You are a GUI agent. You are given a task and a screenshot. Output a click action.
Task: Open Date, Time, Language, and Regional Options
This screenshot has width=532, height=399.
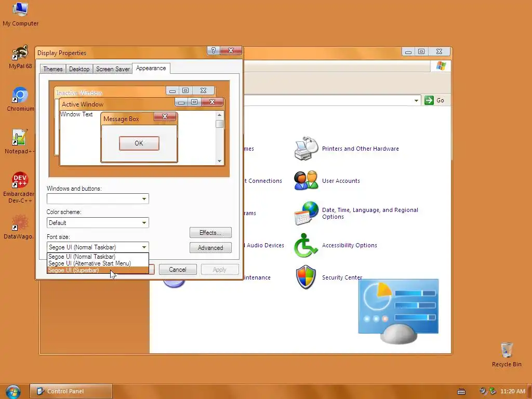click(370, 214)
